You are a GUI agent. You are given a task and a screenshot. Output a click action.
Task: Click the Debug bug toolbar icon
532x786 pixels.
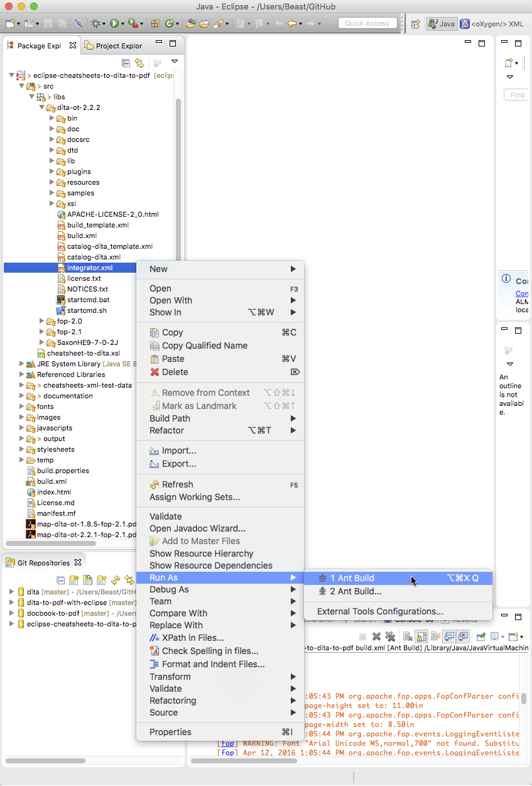96,23
